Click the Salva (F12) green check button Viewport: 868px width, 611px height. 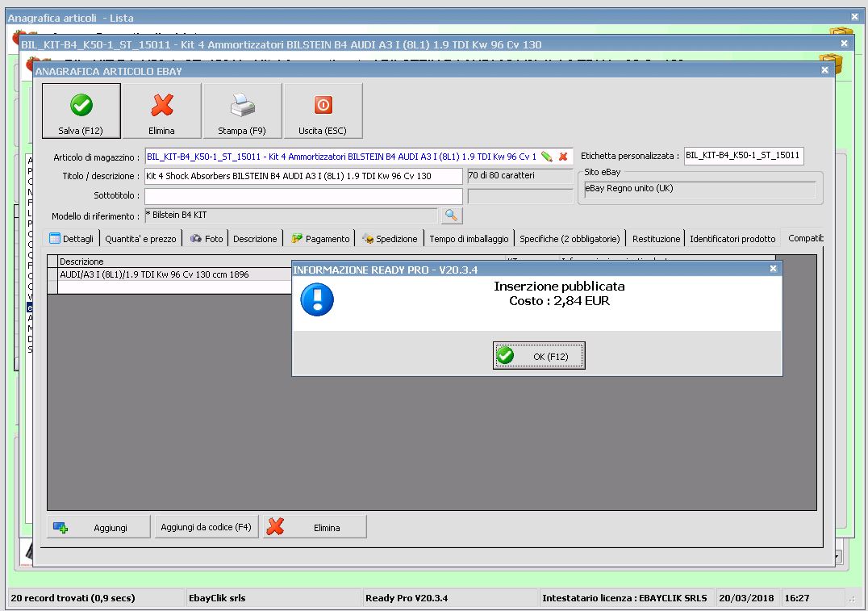[81, 111]
